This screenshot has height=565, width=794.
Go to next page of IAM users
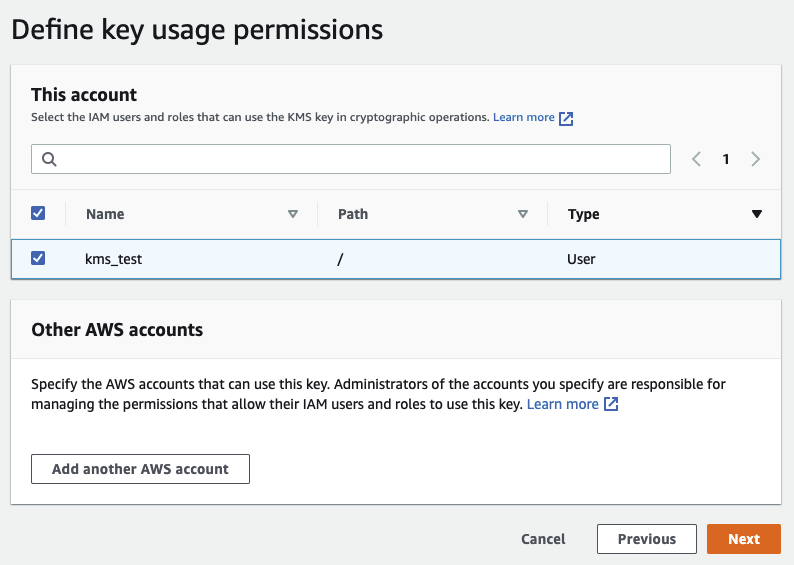755,159
